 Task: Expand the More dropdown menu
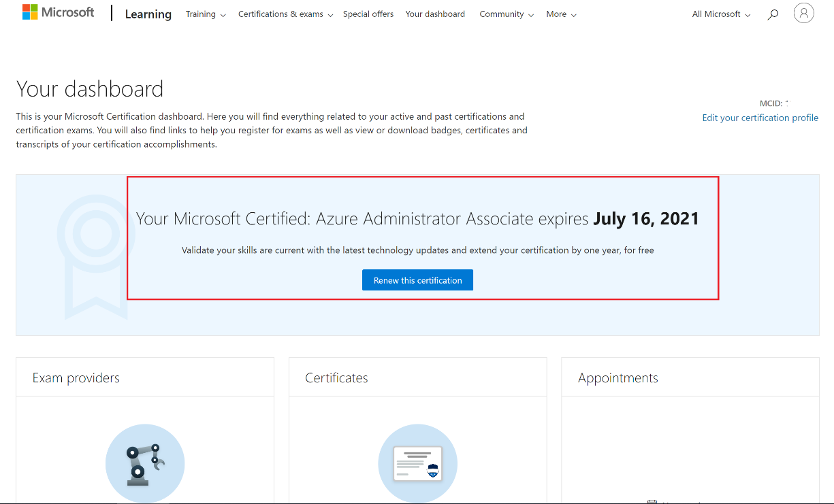pyautogui.click(x=562, y=14)
